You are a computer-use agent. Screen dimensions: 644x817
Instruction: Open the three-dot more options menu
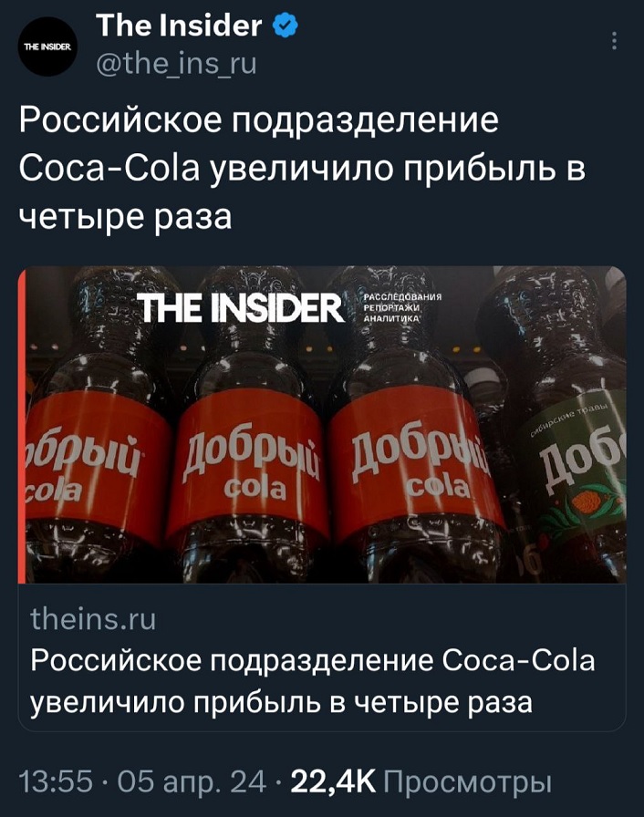pyautogui.click(x=615, y=40)
